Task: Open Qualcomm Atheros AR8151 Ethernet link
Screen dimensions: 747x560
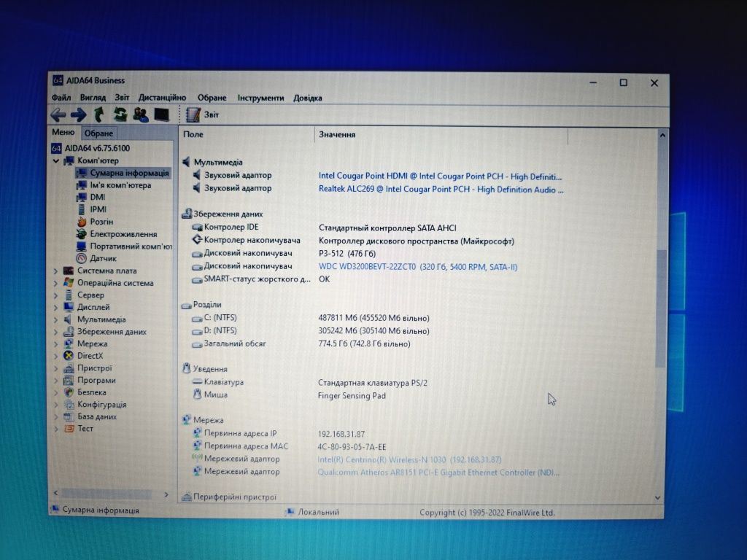Action: point(438,472)
